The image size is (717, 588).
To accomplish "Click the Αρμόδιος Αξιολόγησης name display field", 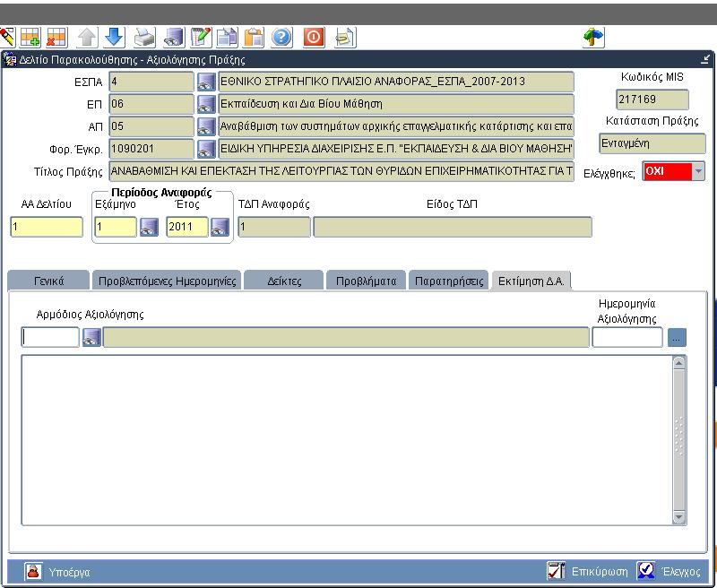I will pos(346,337).
